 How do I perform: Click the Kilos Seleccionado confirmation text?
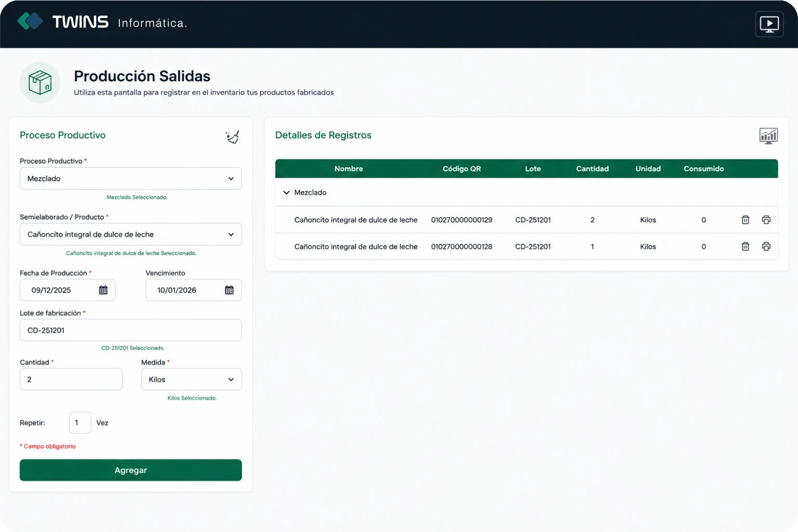(x=192, y=398)
